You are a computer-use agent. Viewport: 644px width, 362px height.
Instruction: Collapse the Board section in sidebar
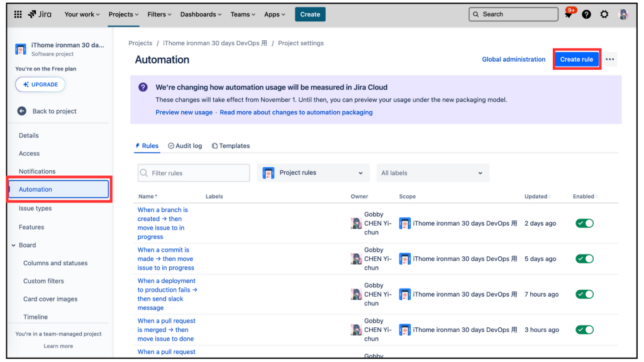[14, 246]
